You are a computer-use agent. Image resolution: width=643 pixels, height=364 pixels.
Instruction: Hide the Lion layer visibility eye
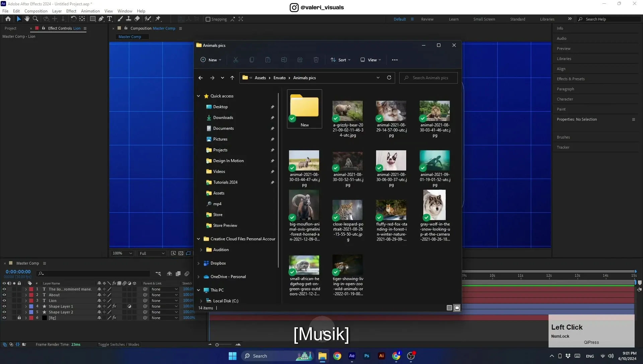tap(4, 301)
